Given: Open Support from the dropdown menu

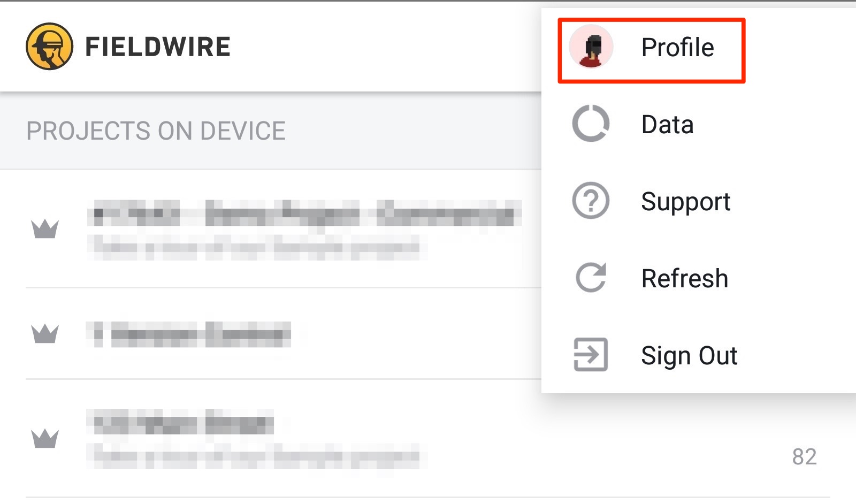Looking at the screenshot, I should pyautogui.click(x=686, y=201).
